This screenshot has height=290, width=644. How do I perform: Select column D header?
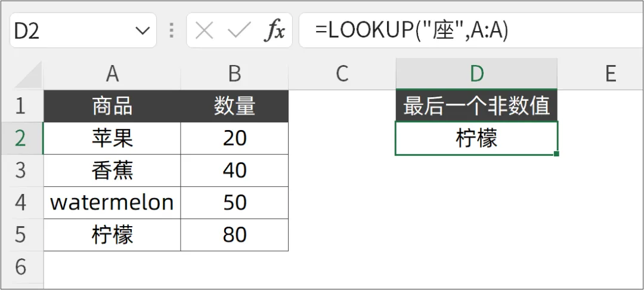476,74
